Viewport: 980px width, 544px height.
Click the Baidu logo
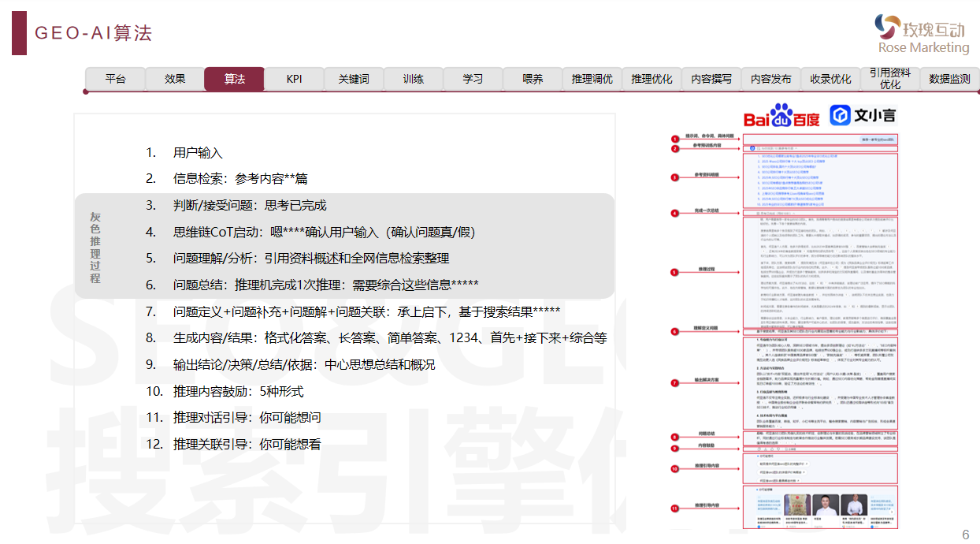coord(781,117)
